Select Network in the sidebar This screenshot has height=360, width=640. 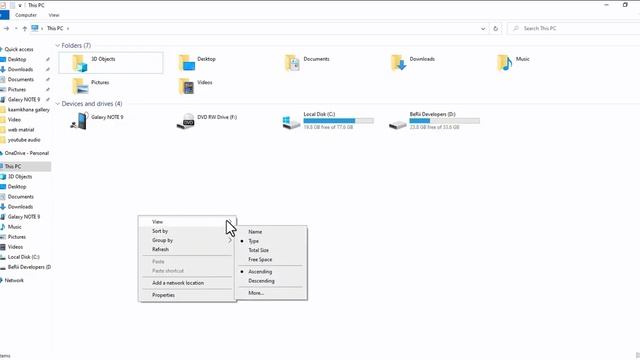[x=14, y=280]
